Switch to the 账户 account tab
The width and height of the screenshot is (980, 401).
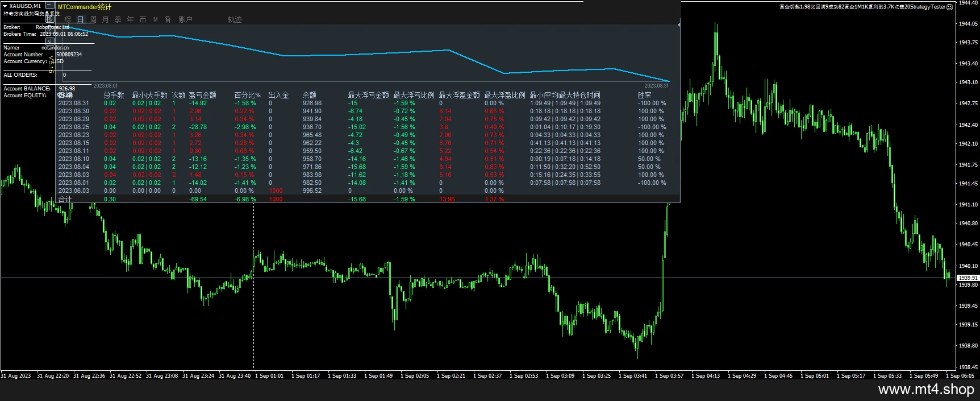coord(185,19)
